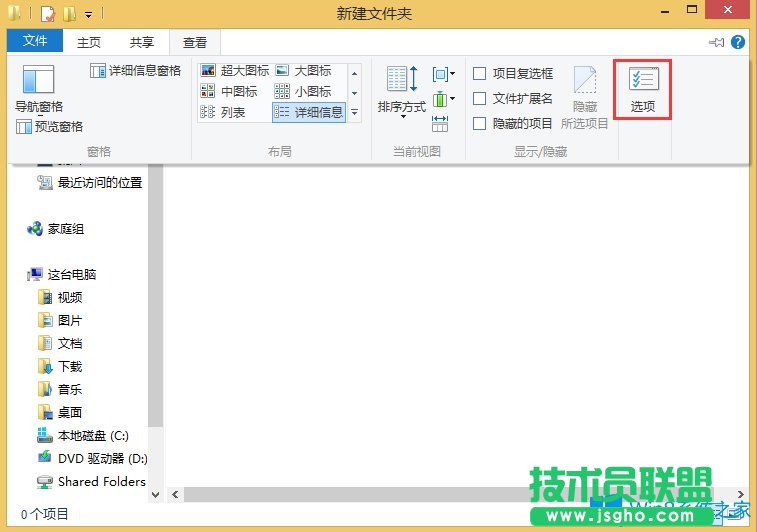The height and width of the screenshot is (532, 757).
Task: Open Group by dropdown icon
Action: 443,74
